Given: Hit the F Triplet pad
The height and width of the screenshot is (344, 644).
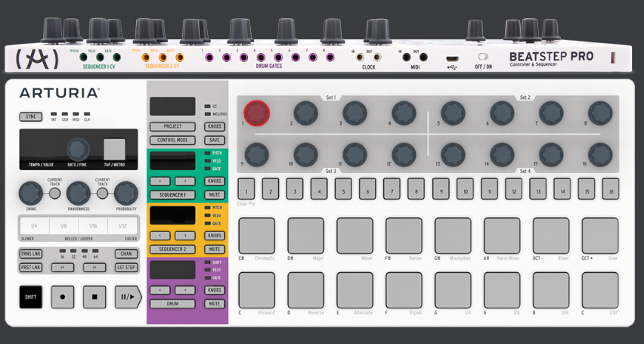Looking at the screenshot, I should [404, 290].
